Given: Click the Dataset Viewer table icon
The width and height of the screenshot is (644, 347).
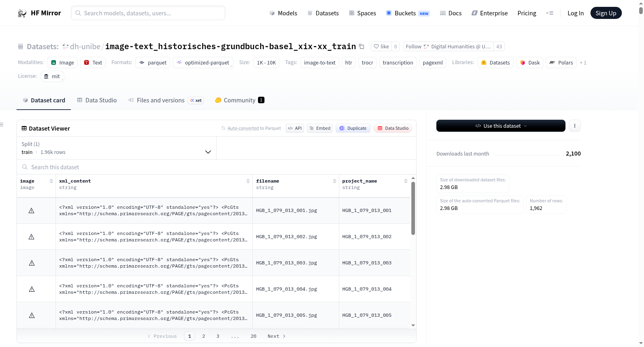Looking at the screenshot, I should pyautogui.click(x=24, y=128).
